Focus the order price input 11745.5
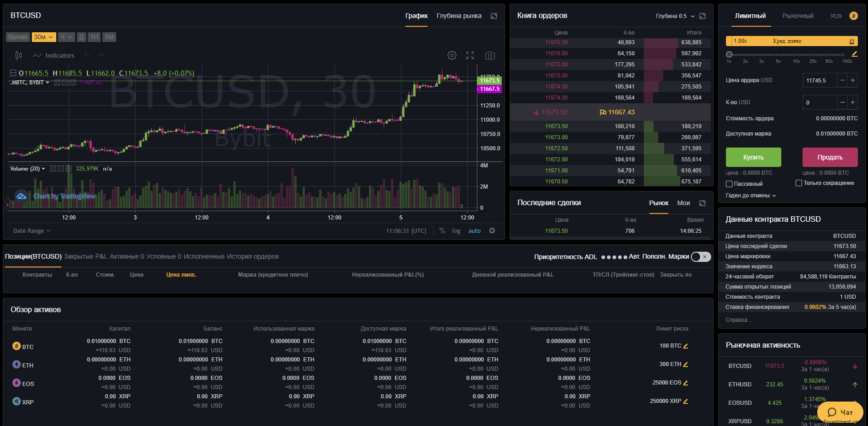868x426 pixels. pyautogui.click(x=820, y=80)
